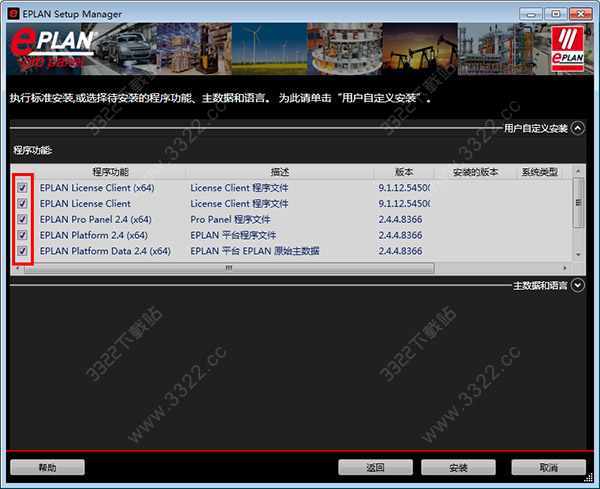The image size is (600, 489).
Task: Uncheck EPLAN License Client (x64) checkbox
Action: coord(23,188)
